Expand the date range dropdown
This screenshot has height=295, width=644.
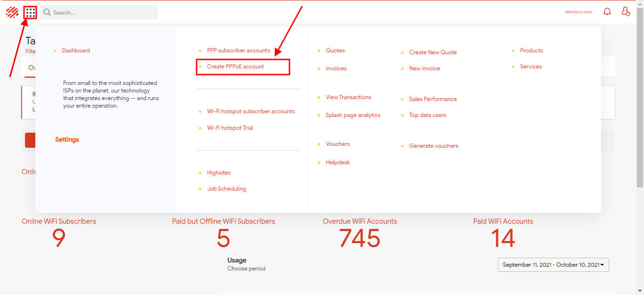(553, 265)
